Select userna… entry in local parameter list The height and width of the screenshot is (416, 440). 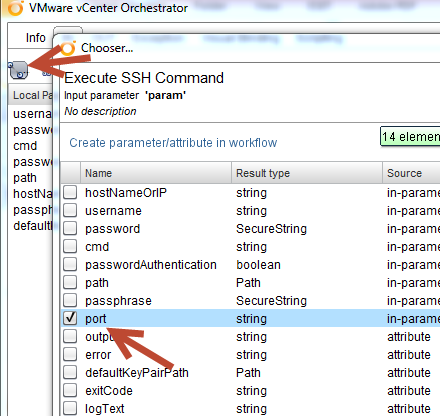pyautogui.click(x=32, y=114)
